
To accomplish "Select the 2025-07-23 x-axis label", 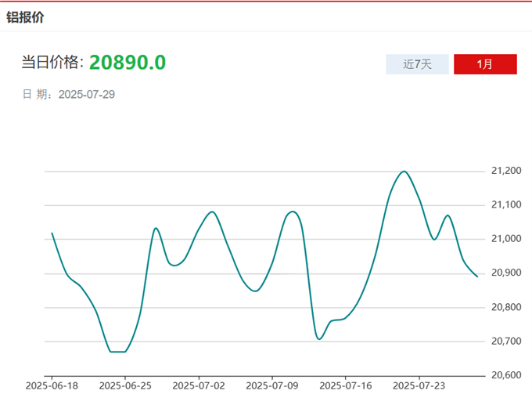I will 418,385.
